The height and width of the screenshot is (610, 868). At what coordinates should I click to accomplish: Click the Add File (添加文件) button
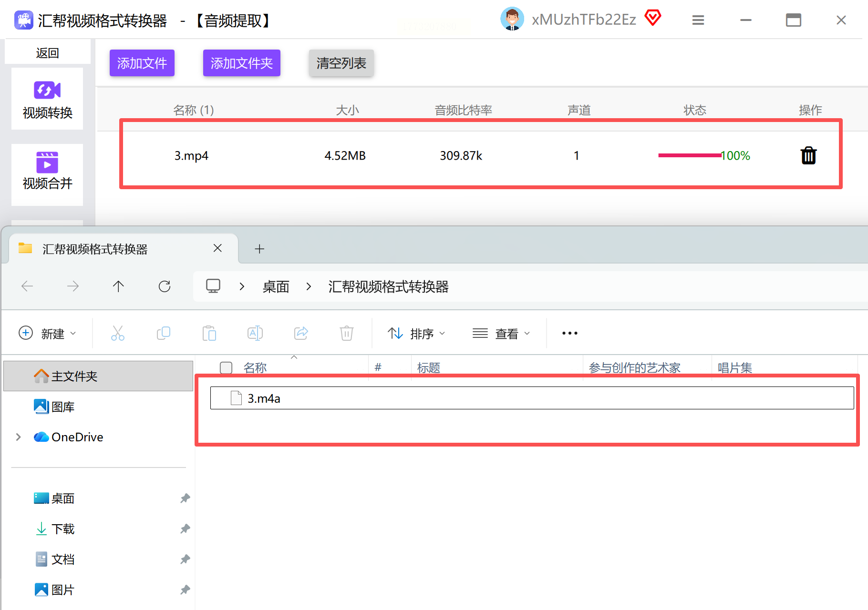click(x=142, y=63)
